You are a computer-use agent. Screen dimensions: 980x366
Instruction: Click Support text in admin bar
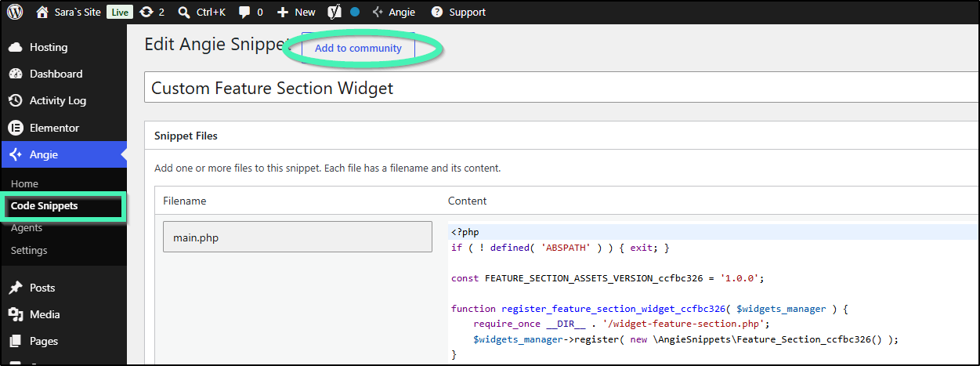(x=468, y=12)
